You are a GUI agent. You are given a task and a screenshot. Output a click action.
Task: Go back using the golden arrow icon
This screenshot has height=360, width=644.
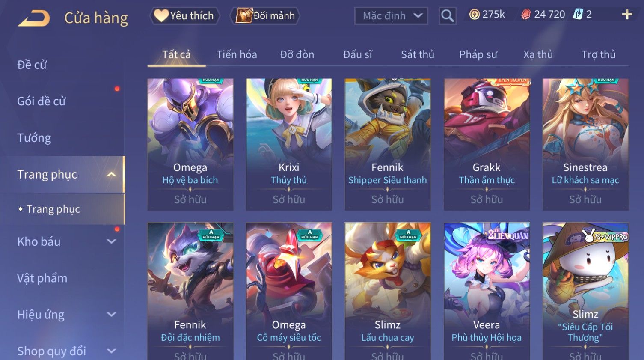[x=34, y=18]
